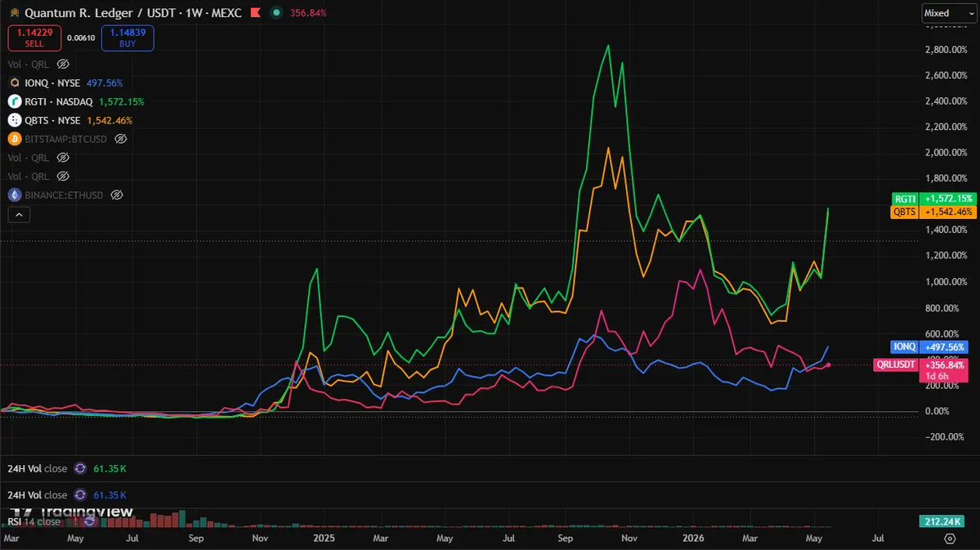980x550 pixels.
Task: Click the 2025 label on time axis
Action: pos(324,538)
